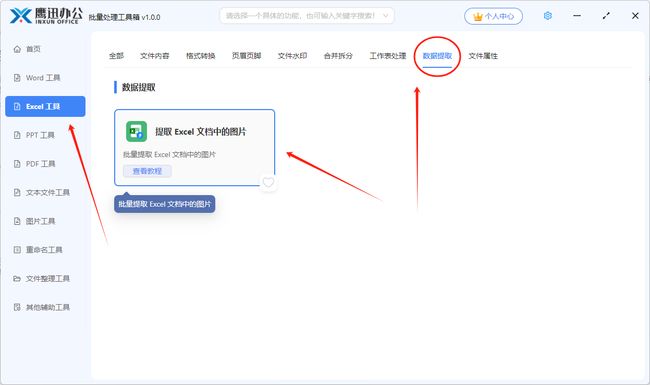The image size is (650, 385).
Task: Click the 其他辅助工具 icon
Action: click(17, 307)
